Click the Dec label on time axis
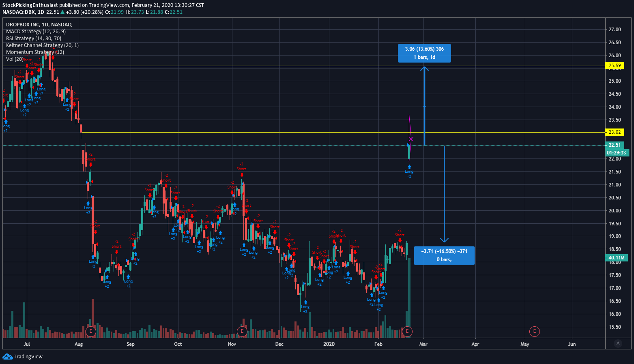Screen dimensions: 634x364 [279, 344]
